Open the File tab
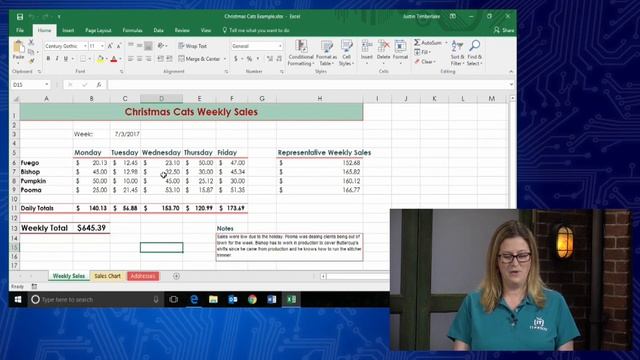The height and width of the screenshot is (360, 640). [x=20, y=30]
